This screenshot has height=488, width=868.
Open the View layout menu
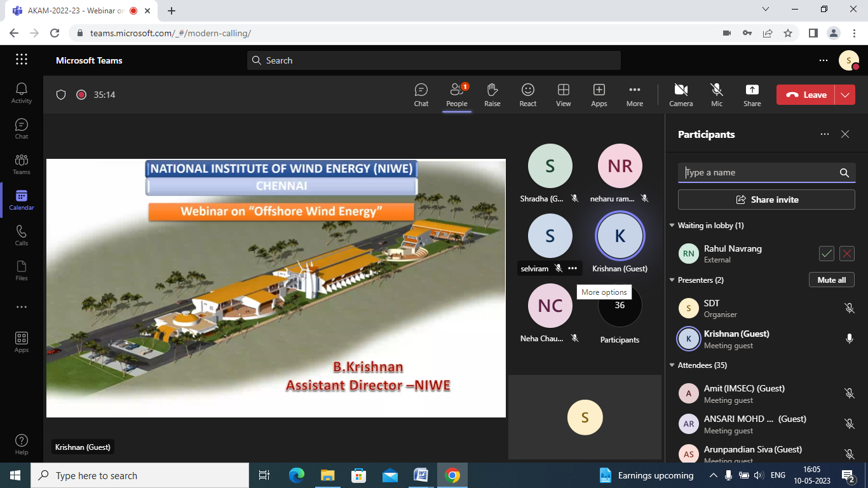click(563, 95)
